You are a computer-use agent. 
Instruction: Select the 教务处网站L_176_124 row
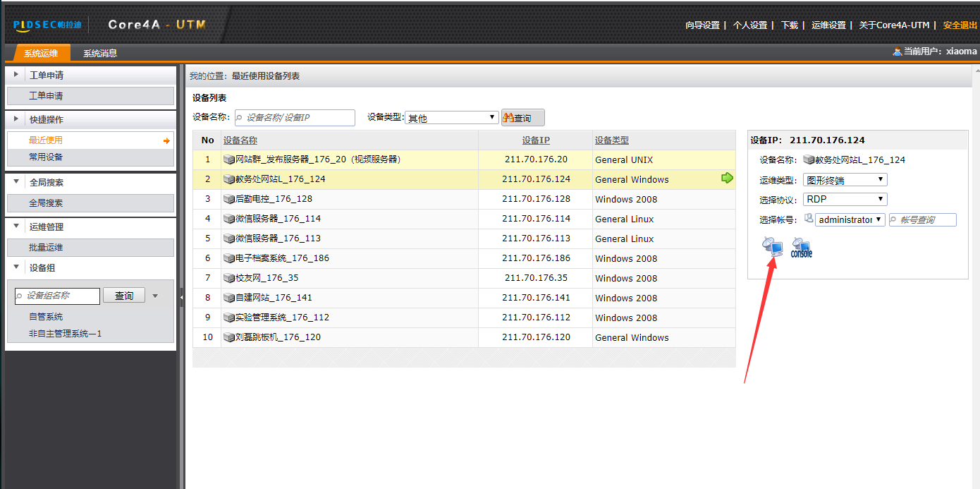[x=464, y=179]
